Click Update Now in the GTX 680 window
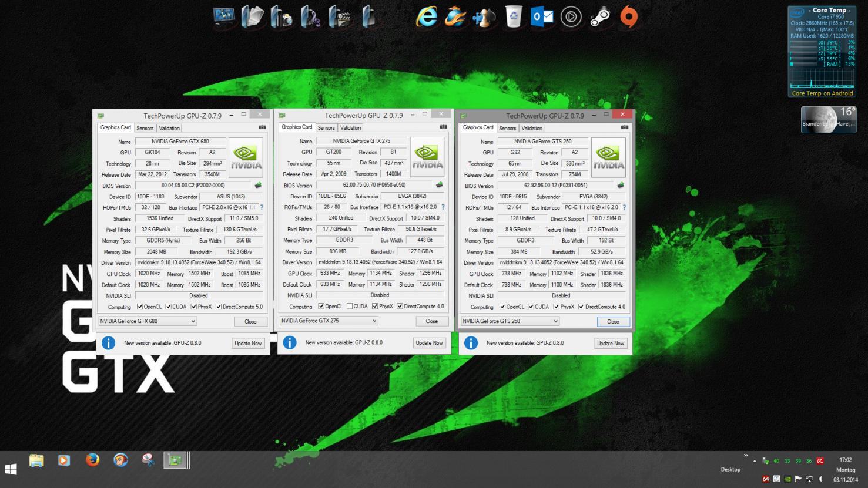This screenshot has width=868, height=488. pos(248,343)
